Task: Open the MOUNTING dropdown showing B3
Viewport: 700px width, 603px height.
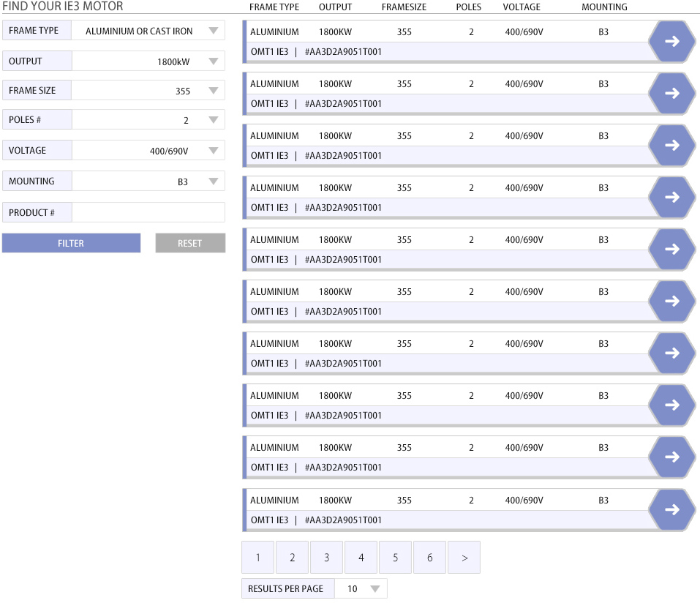Action: point(213,181)
